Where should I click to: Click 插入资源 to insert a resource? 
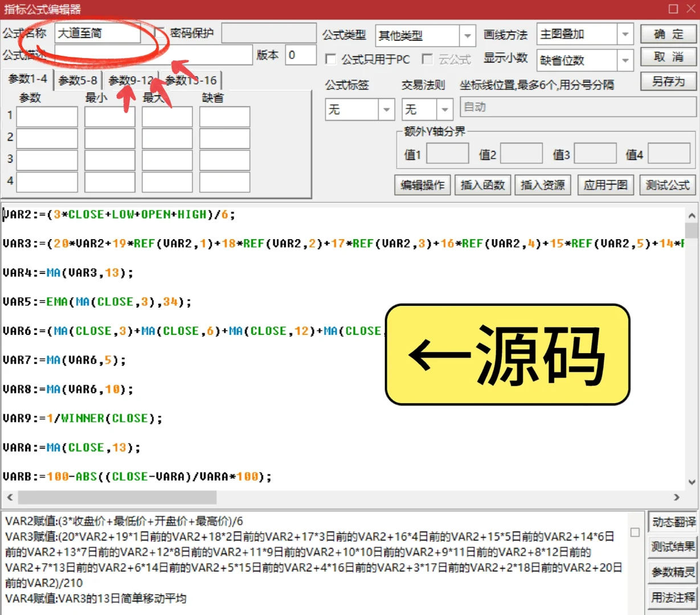click(542, 184)
